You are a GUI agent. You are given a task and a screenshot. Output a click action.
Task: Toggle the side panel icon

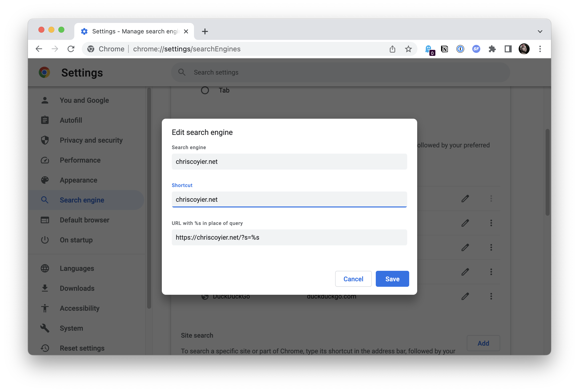pos(508,49)
